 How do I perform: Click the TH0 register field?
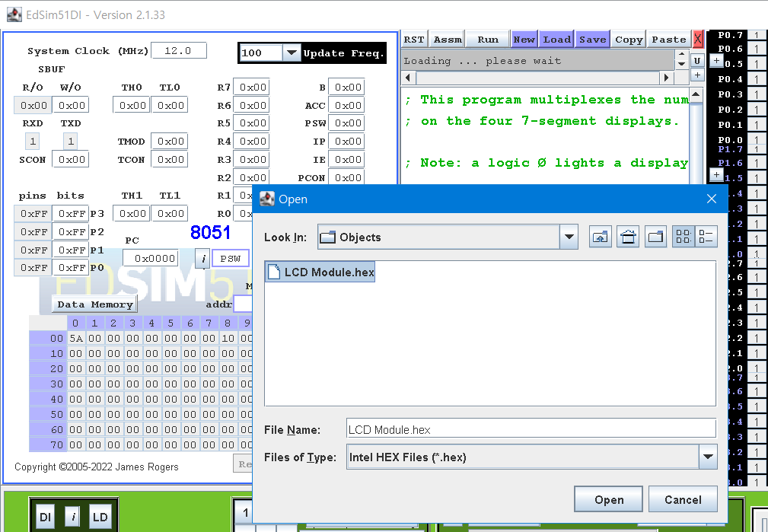[131, 105]
